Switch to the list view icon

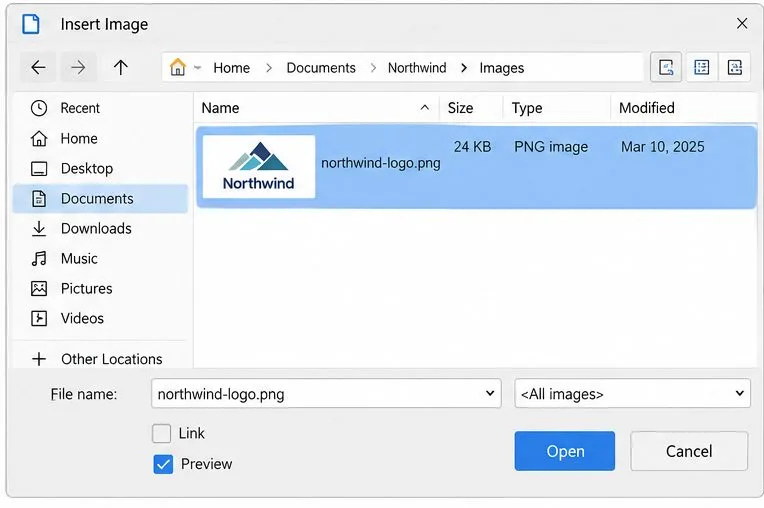click(x=701, y=67)
